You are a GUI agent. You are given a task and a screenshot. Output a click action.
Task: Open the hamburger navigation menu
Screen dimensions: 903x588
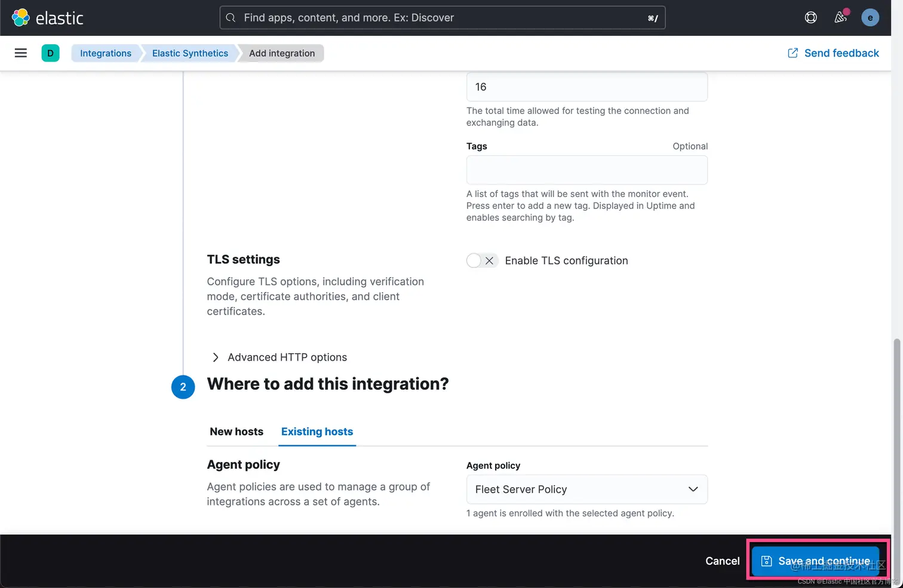(21, 53)
